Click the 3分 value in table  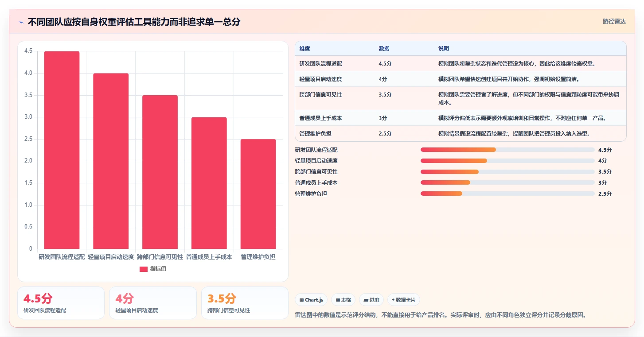pyautogui.click(x=383, y=118)
